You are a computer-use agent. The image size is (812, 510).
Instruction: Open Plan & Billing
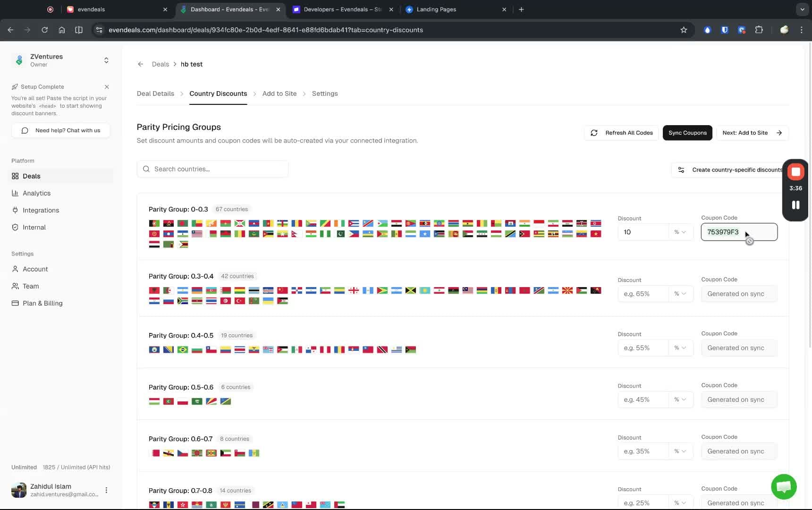pyautogui.click(x=42, y=303)
